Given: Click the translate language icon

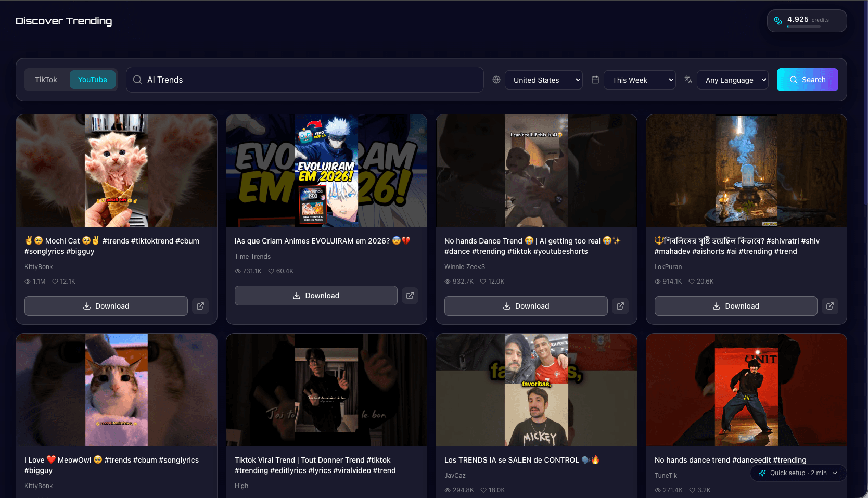Looking at the screenshot, I should (x=688, y=80).
